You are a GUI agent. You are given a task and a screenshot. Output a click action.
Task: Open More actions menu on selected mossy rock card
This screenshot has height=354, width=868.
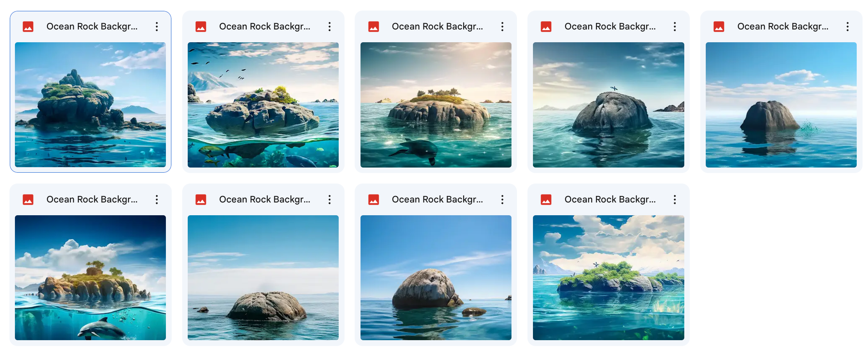click(x=157, y=27)
